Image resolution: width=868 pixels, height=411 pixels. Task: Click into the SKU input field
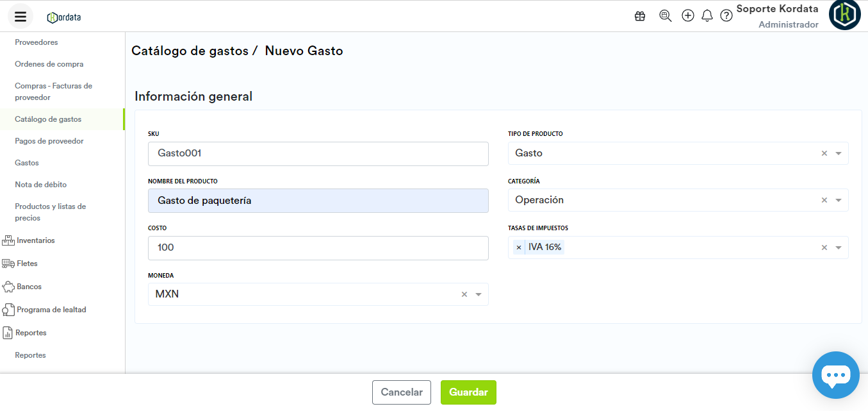(318, 154)
